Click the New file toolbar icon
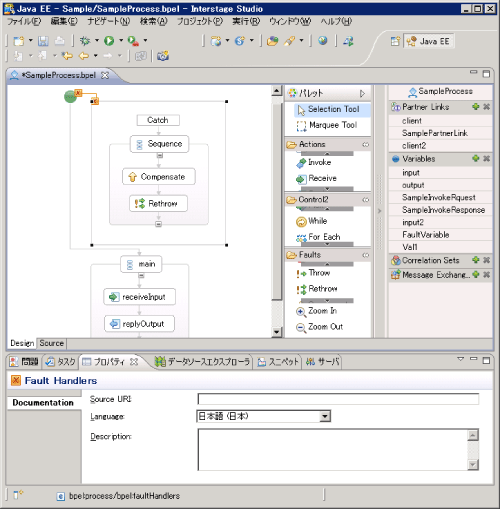 [x=19, y=41]
